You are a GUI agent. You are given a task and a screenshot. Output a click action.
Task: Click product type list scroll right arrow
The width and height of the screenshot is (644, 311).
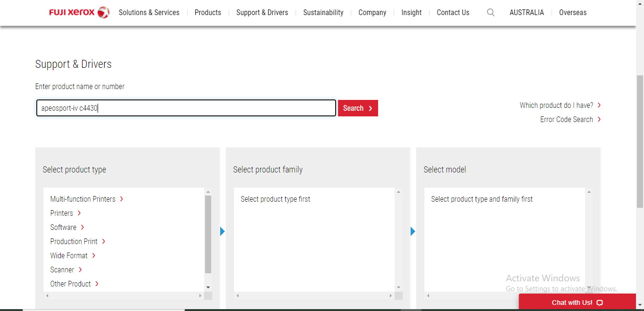[200, 296]
